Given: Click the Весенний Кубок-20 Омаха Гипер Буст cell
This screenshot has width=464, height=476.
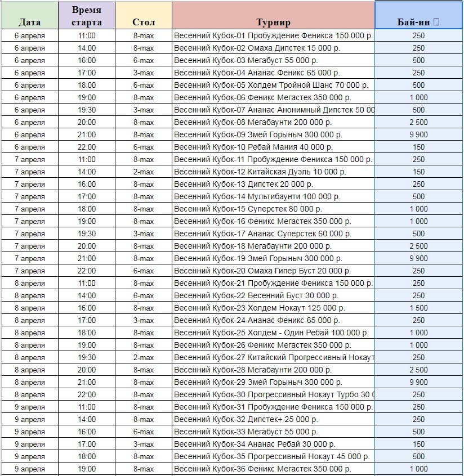Looking at the screenshot, I should (x=273, y=271).
